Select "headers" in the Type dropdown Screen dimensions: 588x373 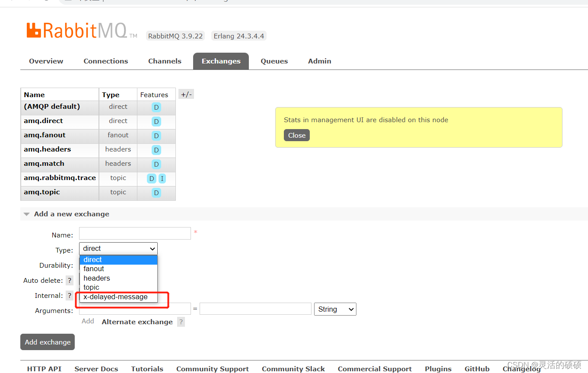coord(96,278)
